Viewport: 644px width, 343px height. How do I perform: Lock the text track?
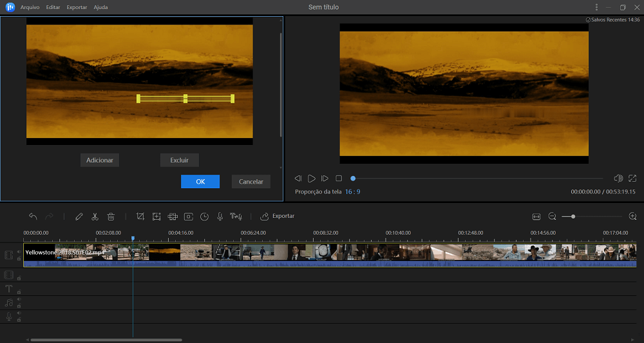(x=19, y=292)
